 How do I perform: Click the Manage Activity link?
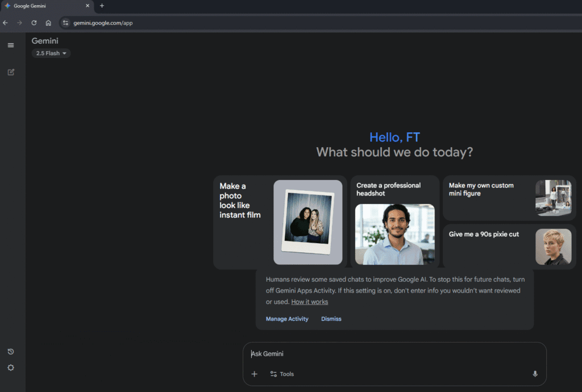[287, 319]
